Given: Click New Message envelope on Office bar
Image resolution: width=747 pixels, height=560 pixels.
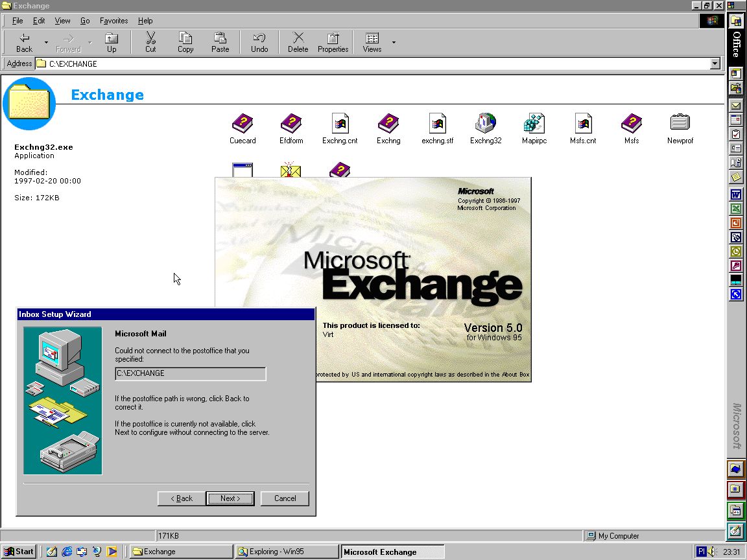Looking at the screenshot, I should pos(736,106).
